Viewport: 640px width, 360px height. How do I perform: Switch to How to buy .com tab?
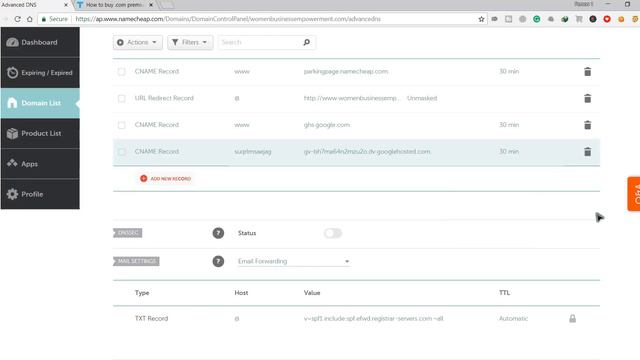pos(114,5)
